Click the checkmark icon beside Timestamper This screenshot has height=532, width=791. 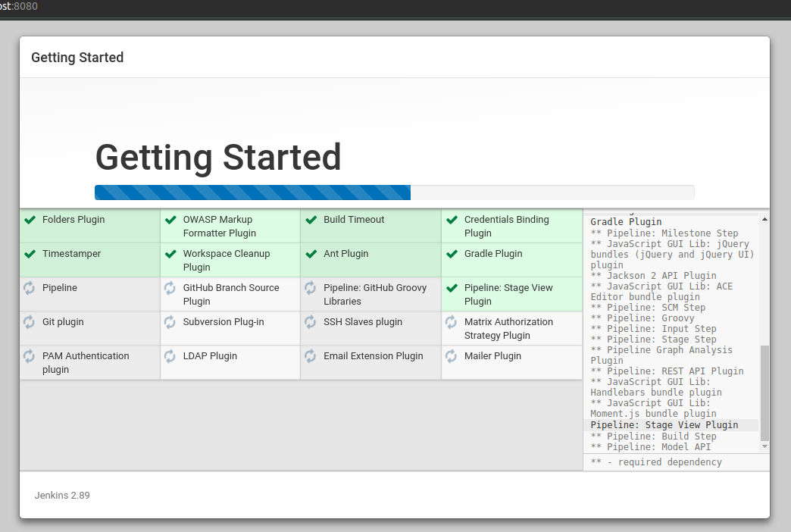(30, 254)
